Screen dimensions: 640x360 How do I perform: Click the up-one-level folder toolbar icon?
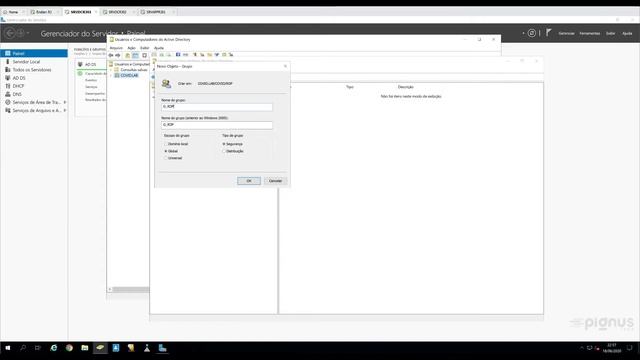pyautogui.click(x=128, y=55)
